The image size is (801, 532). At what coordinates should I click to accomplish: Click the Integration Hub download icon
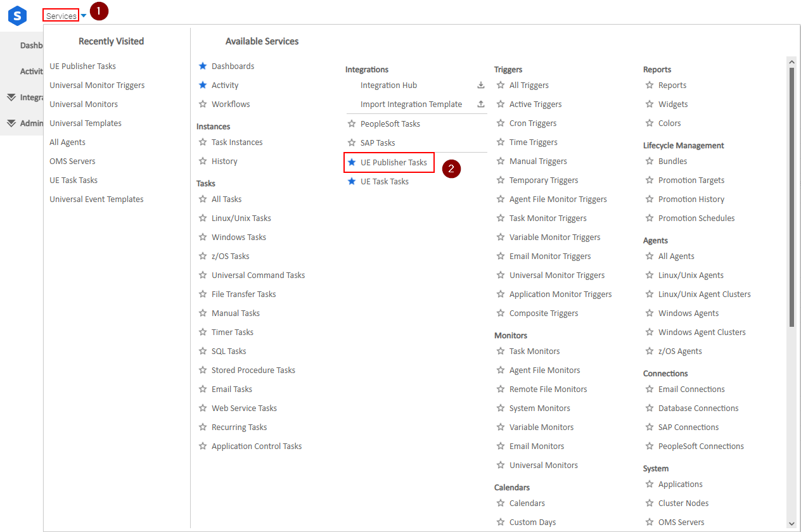480,85
